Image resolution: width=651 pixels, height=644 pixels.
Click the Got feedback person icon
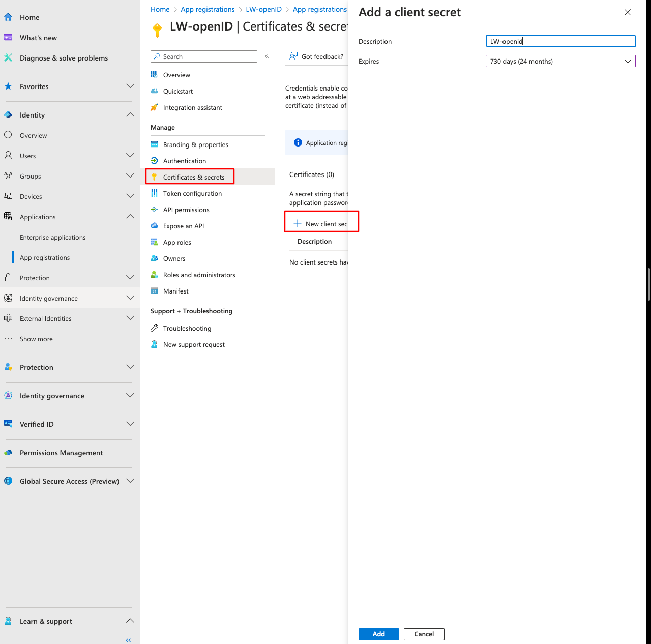tap(293, 56)
